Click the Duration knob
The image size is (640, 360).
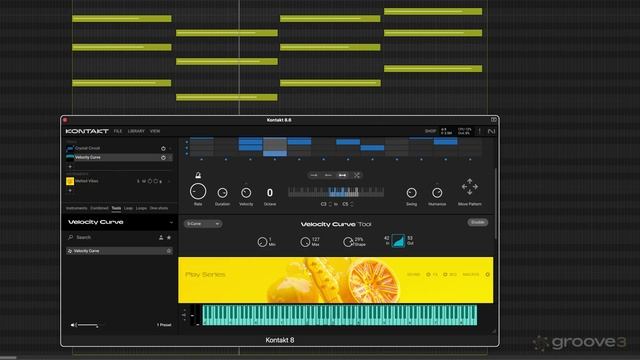point(222,192)
